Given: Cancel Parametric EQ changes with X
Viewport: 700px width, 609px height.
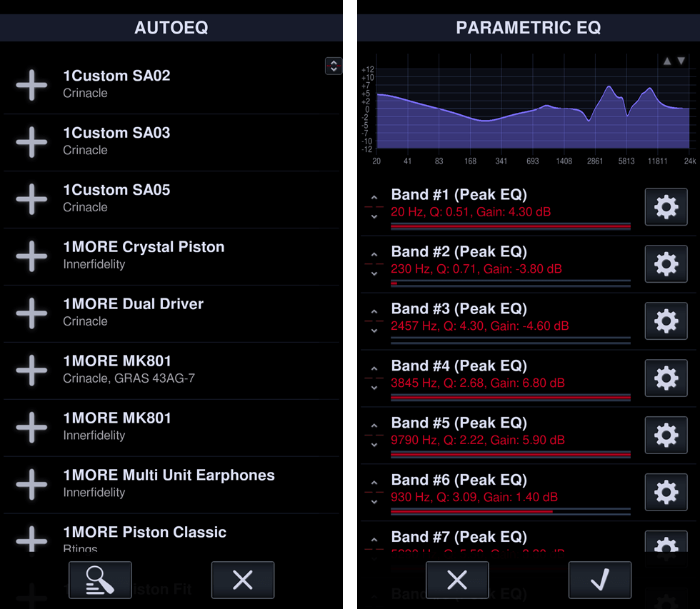Looking at the screenshot, I should [457, 580].
